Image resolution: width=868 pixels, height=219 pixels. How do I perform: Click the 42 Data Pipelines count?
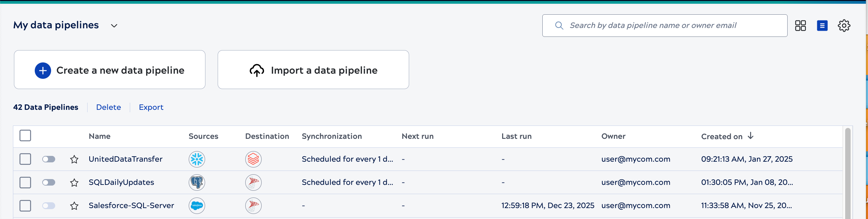46,107
